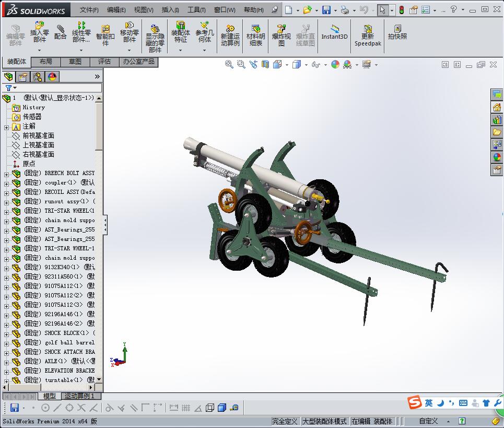Click the Print icon in top toolbar
Screen dimensions: 504x428
coord(345,10)
